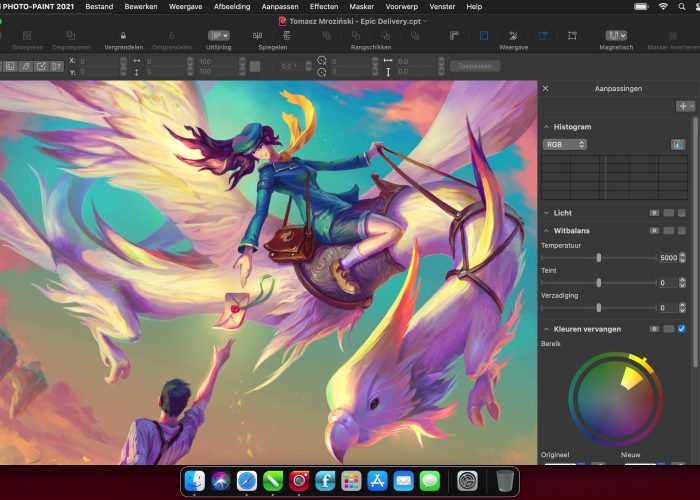Open the plus add-adjustment dropdown

685,106
